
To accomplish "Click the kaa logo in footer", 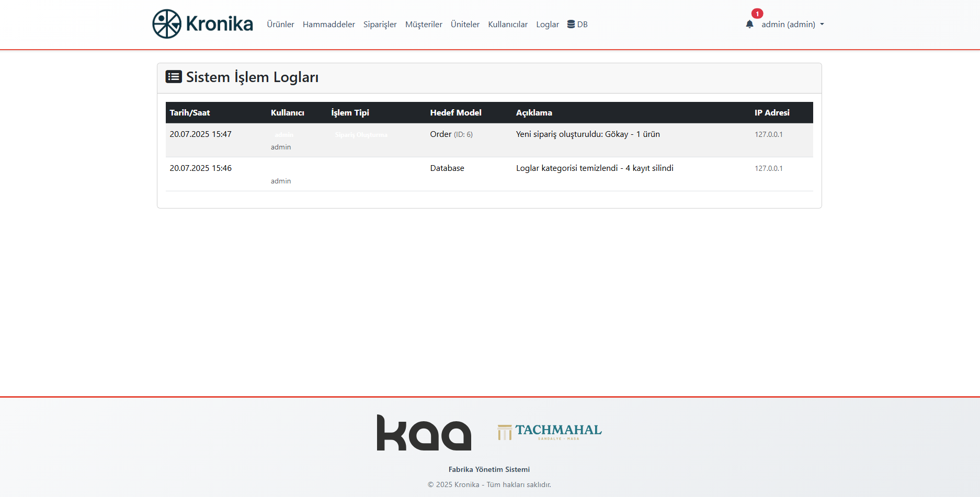I will point(424,433).
